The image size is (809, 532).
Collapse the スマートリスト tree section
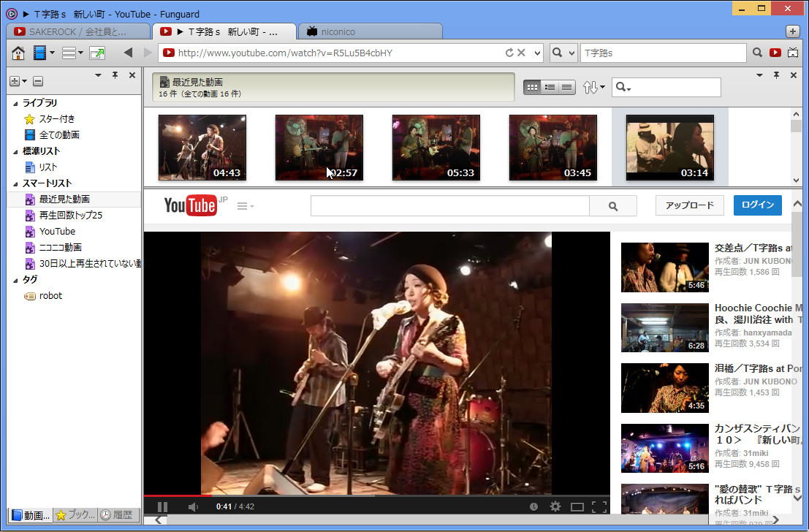[x=15, y=183]
